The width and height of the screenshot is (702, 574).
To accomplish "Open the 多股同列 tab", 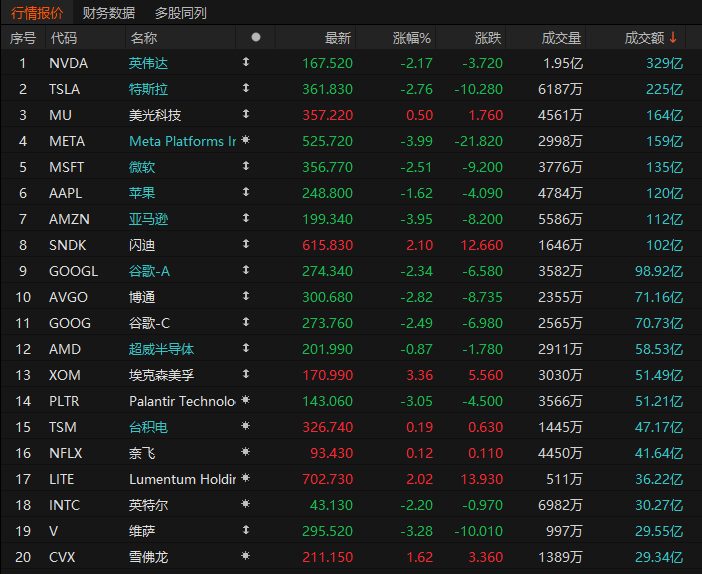I will 180,13.
